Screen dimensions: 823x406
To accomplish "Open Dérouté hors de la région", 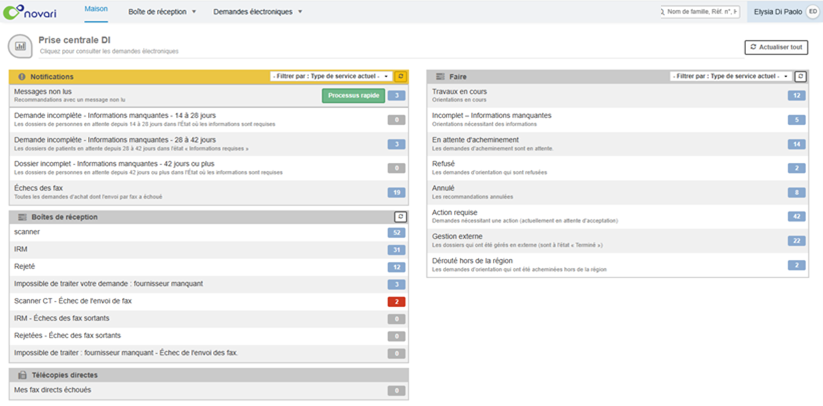I will 618,264.
